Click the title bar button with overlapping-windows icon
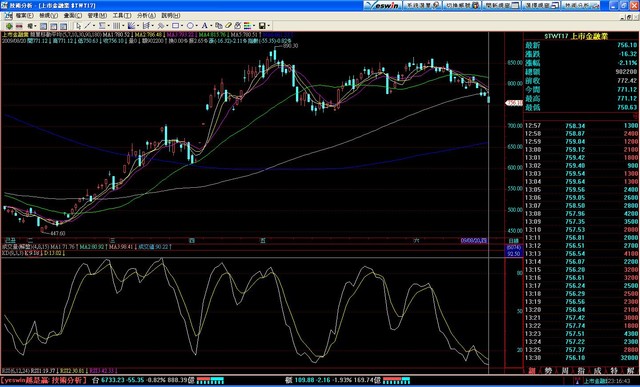The width and height of the screenshot is (640, 387). pos(542,5)
